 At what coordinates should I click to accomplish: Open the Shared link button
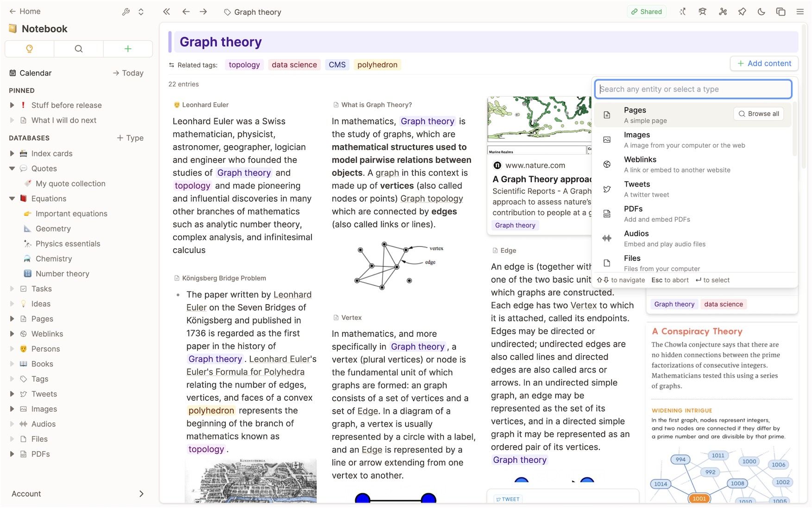point(646,12)
